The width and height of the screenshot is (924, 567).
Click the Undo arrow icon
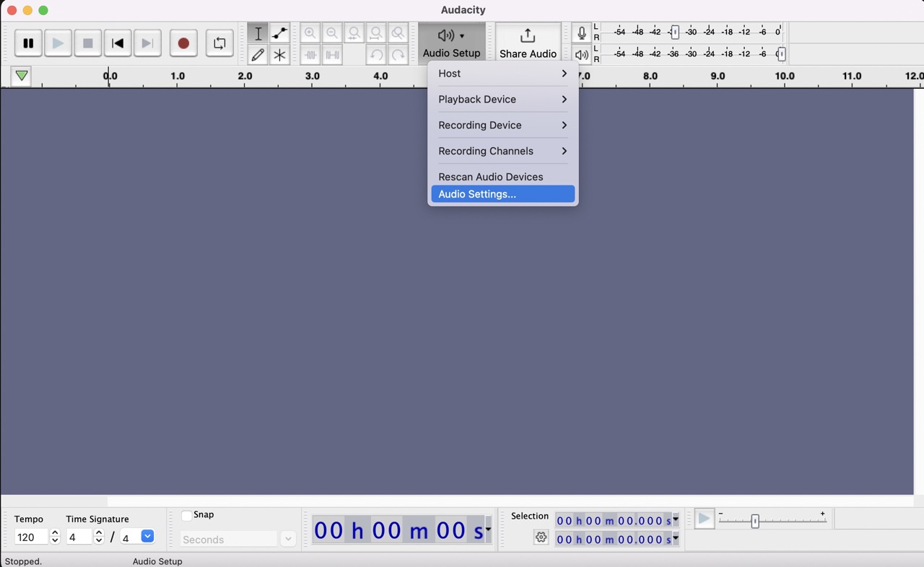click(x=376, y=55)
